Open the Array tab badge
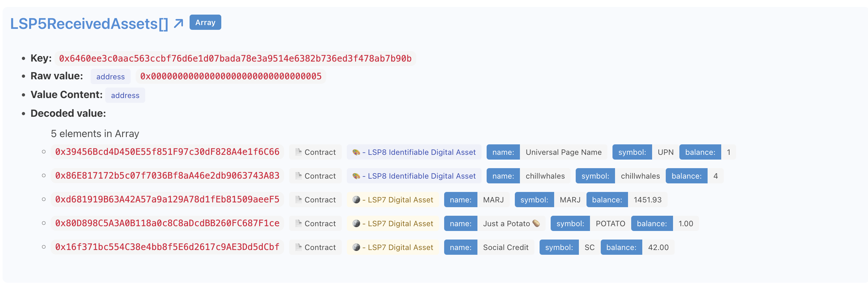The width and height of the screenshot is (868, 283). (205, 22)
